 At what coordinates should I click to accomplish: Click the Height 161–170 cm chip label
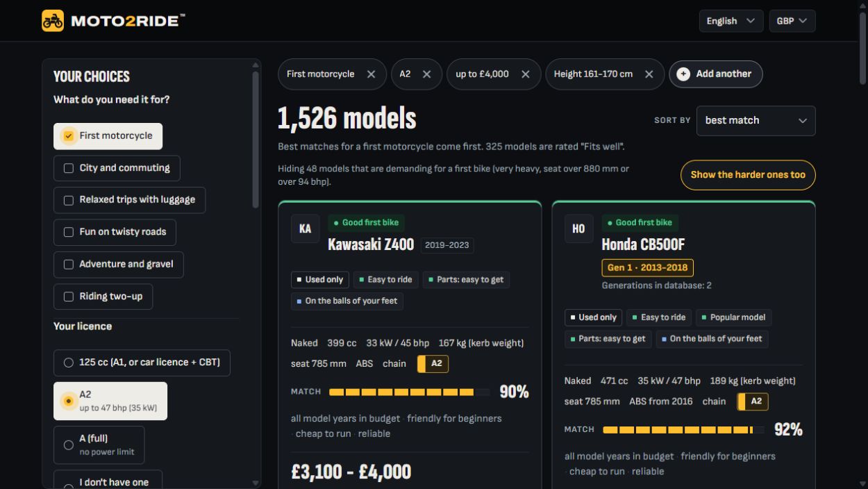pos(593,74)
